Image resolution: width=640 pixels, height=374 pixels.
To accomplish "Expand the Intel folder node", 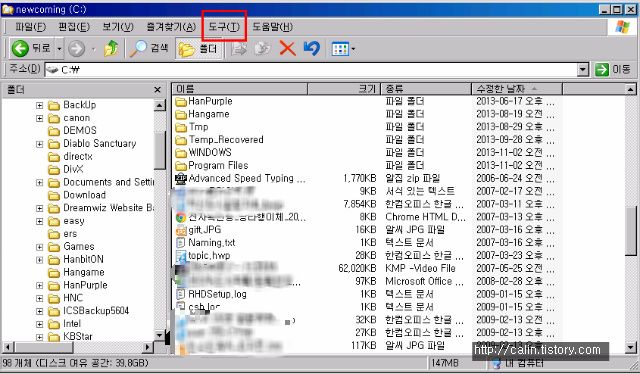I will pos(39,324).
